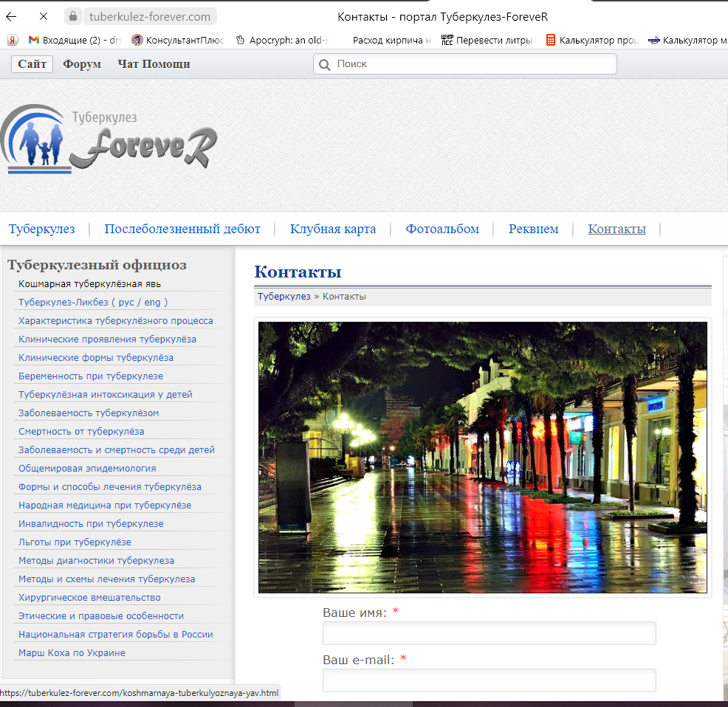Click the Ваш e-mail input field

pyautogui.click(x=490, y=680)
